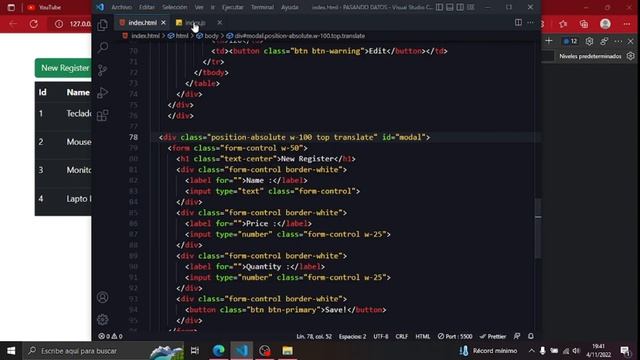Open editor More Actions ellipsis
640x360 pixels.
[x=530, y=22]
